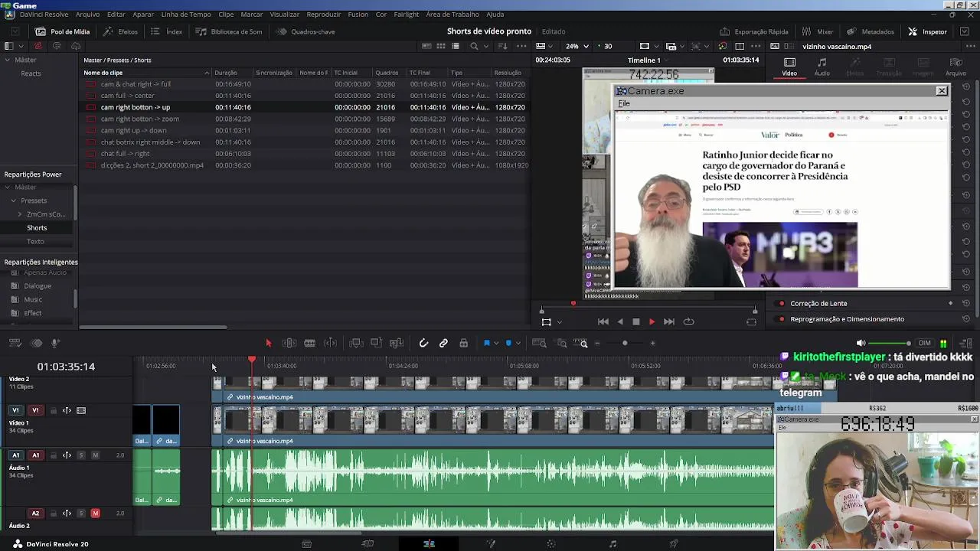Expand the Pressets bin

[13, 201]
